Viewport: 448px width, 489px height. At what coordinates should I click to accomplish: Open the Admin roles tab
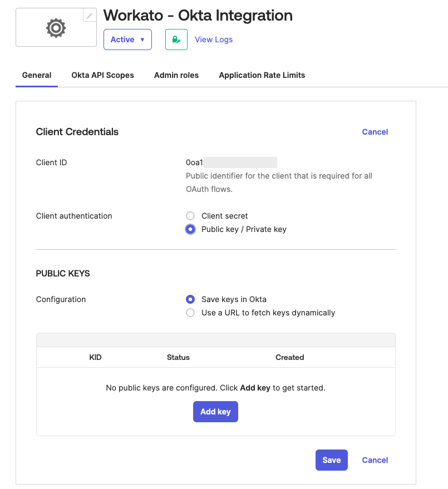[x=176, y=75]
